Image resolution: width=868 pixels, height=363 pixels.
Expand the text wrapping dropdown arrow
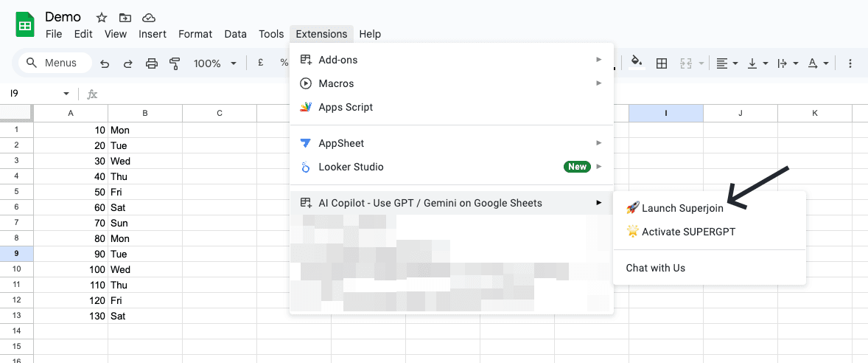[796, 63]
